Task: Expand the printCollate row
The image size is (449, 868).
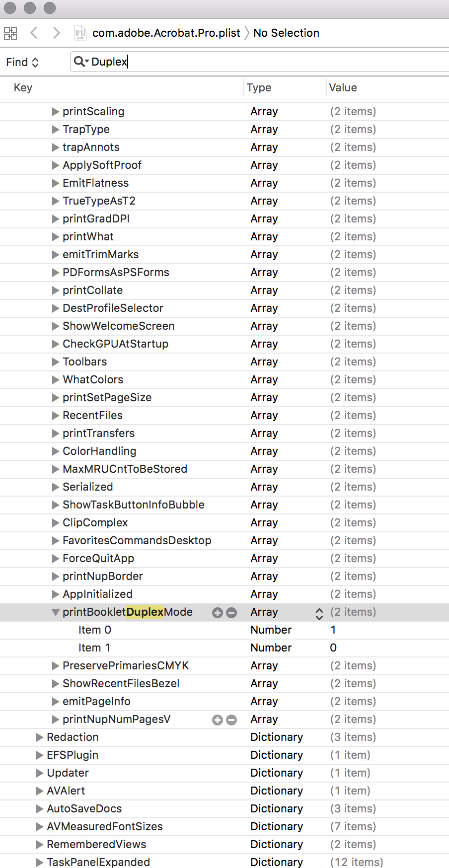Action: coord(56,290)
